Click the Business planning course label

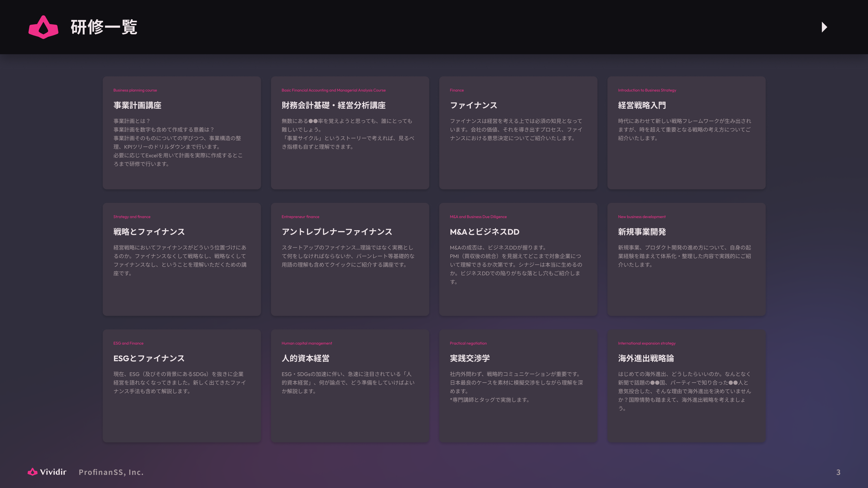(x=135, y=90)
